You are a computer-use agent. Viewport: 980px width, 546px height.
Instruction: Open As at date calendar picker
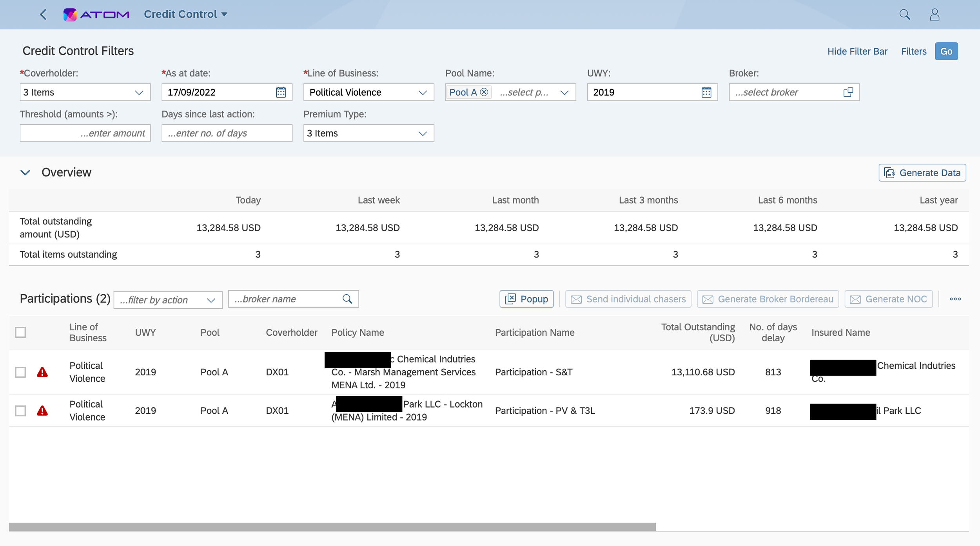tap(281, 92)
